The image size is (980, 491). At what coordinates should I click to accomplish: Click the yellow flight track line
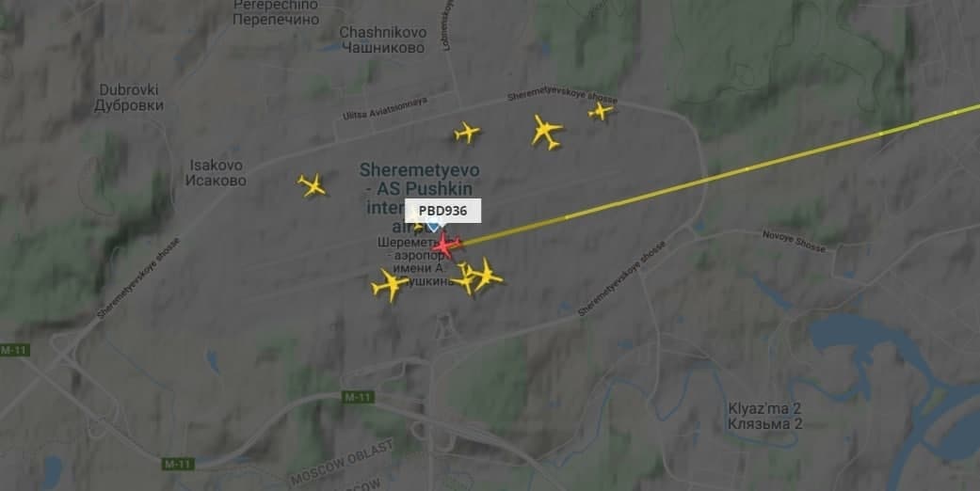718,177
